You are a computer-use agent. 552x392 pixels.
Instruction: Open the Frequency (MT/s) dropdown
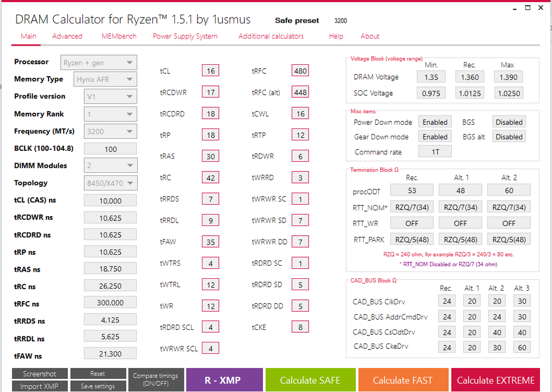111,131
